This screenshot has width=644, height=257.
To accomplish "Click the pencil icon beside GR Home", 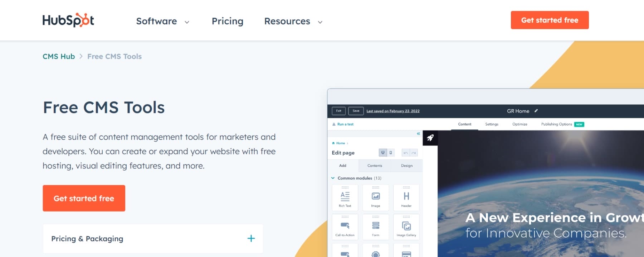I will pos(536,111).
